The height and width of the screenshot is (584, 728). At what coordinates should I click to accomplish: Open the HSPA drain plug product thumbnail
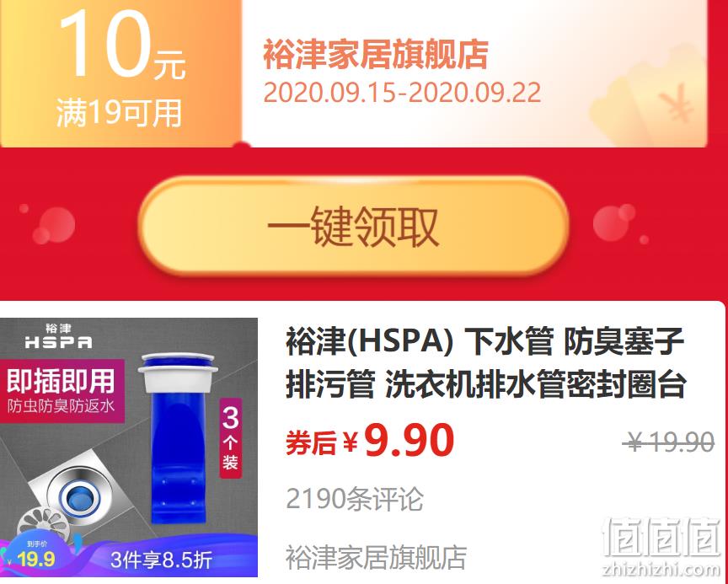coord(129,447)
